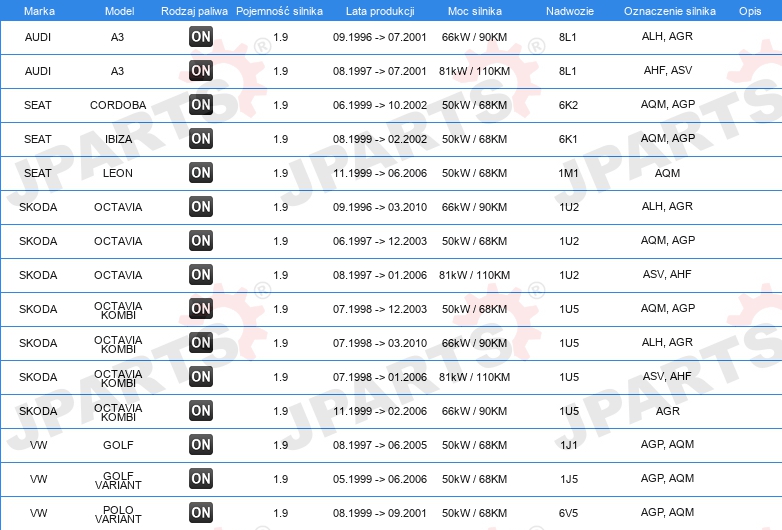This screenshot has height=530, width=782.
Task: Click the Pojemność silnika column header
Action: (x=279, y=11)
